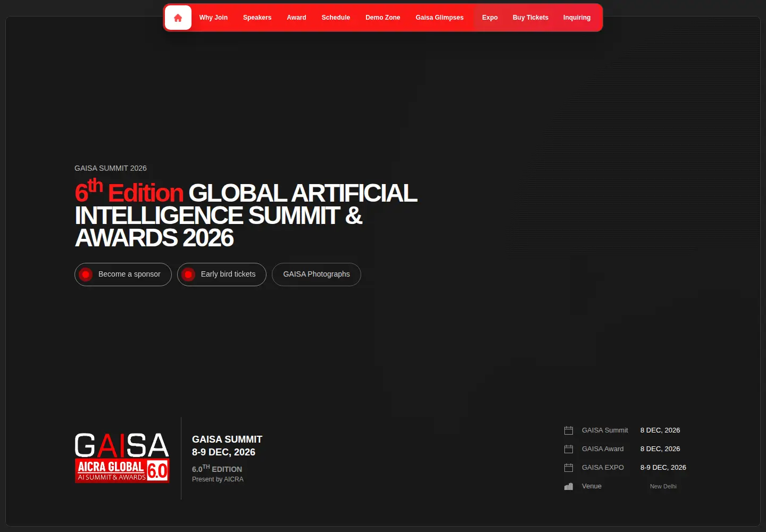Open the GAISA Photographs button

point(317,275)
